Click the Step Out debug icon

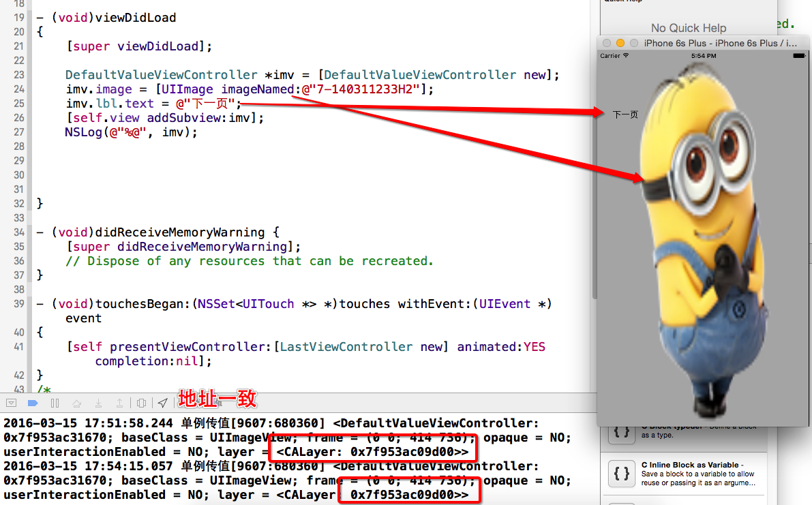(x=119, y=403)
